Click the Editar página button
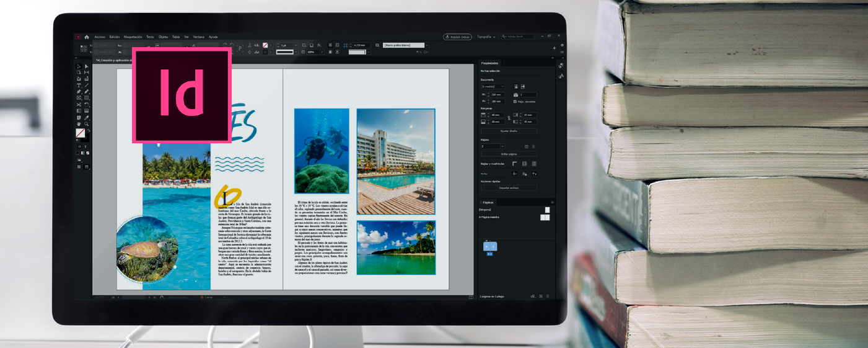 pyautogui.click(x=509, y=154)
